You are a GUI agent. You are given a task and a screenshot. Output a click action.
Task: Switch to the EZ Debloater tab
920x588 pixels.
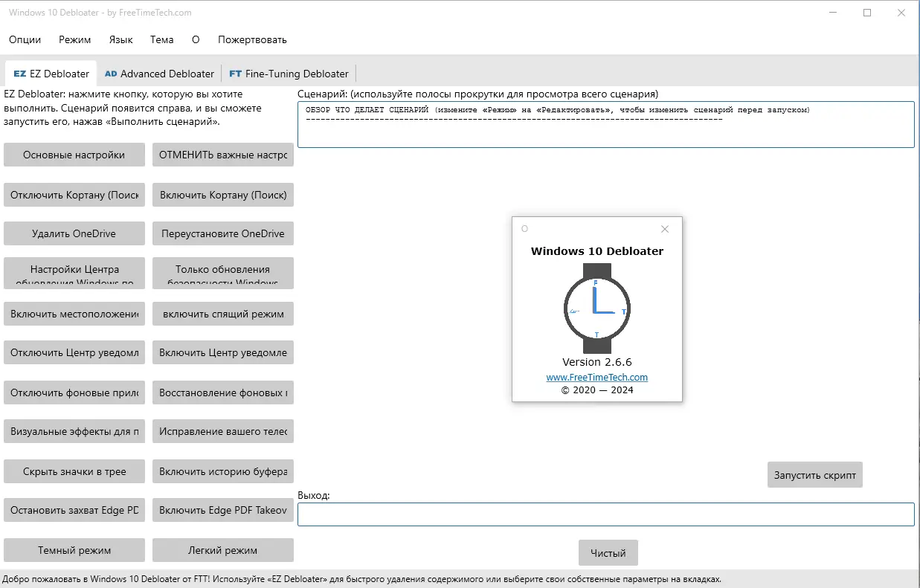tap(51, 74)
